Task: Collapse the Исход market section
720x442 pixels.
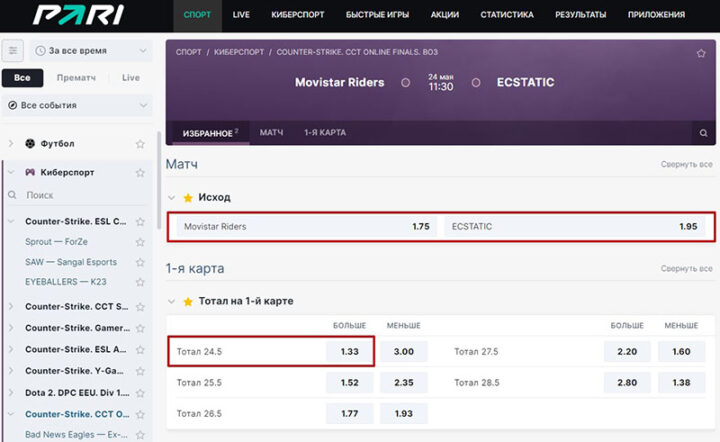Action: [x=173, y=198]
